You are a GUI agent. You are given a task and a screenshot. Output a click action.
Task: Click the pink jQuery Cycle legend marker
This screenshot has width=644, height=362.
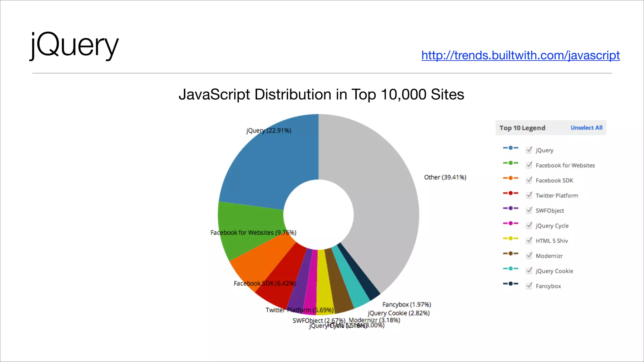pyautogui.click(x=510, y=223)
